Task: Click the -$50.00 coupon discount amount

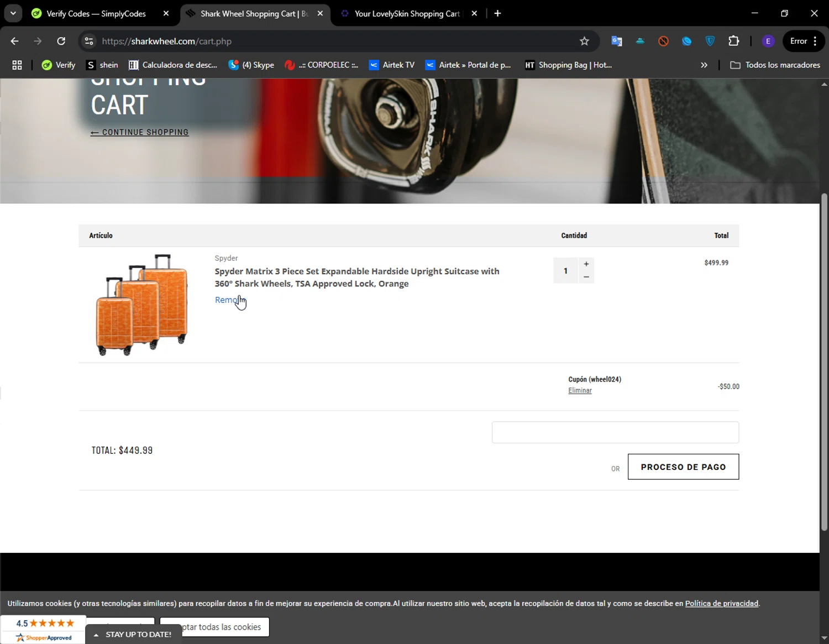Action: (728, 386)
